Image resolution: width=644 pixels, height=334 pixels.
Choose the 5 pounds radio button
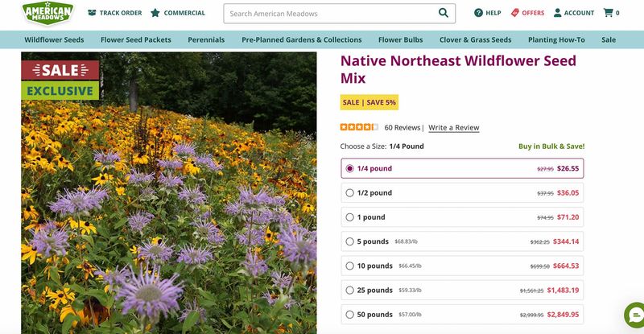(x=349, y=241)
